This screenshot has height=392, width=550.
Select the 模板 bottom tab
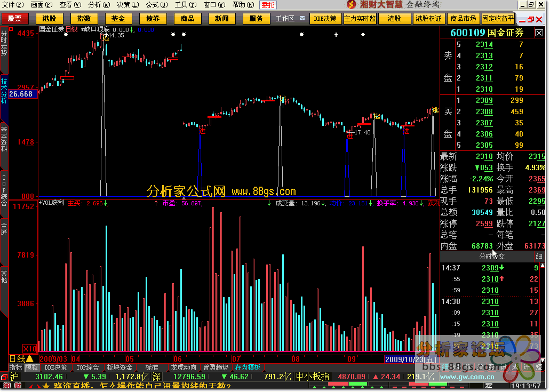(31, 367)
